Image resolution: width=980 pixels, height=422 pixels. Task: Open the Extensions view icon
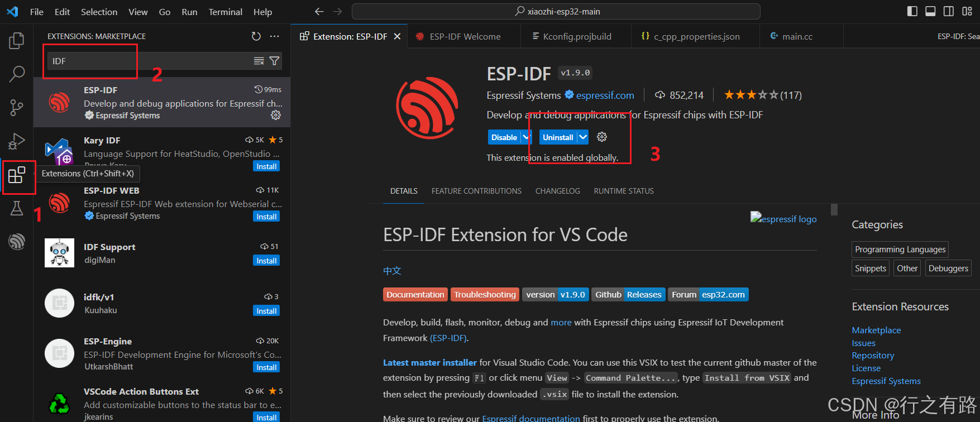(17, 175)
